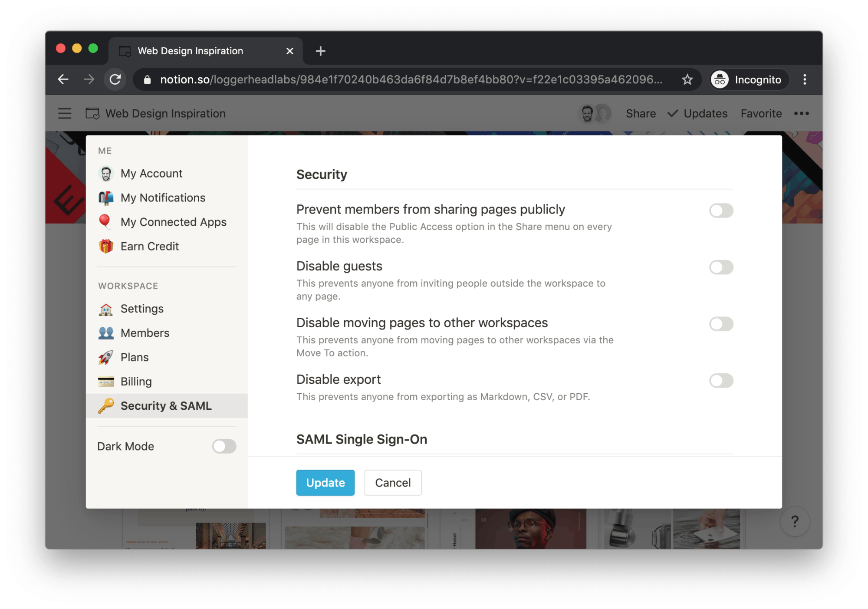The height and width of the screenshot is (609, 868).
Task: Click the help question mark button
Action: coord(795,521)
